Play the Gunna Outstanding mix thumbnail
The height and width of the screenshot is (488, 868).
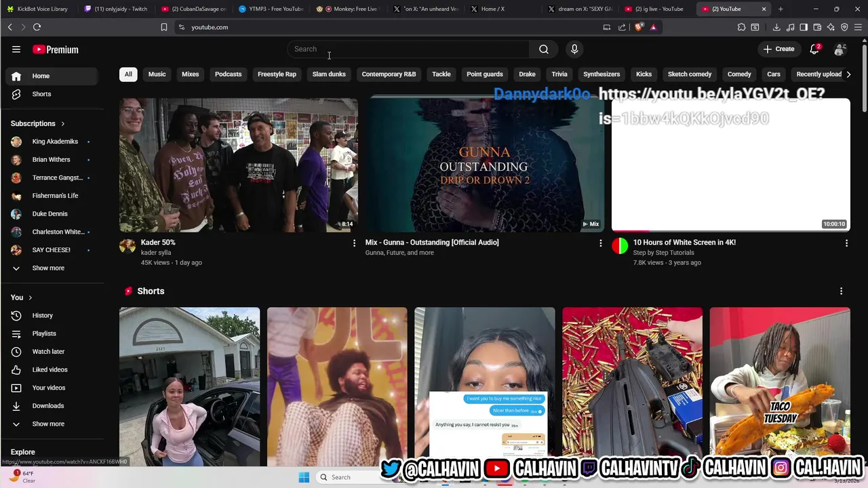point(485,165)
